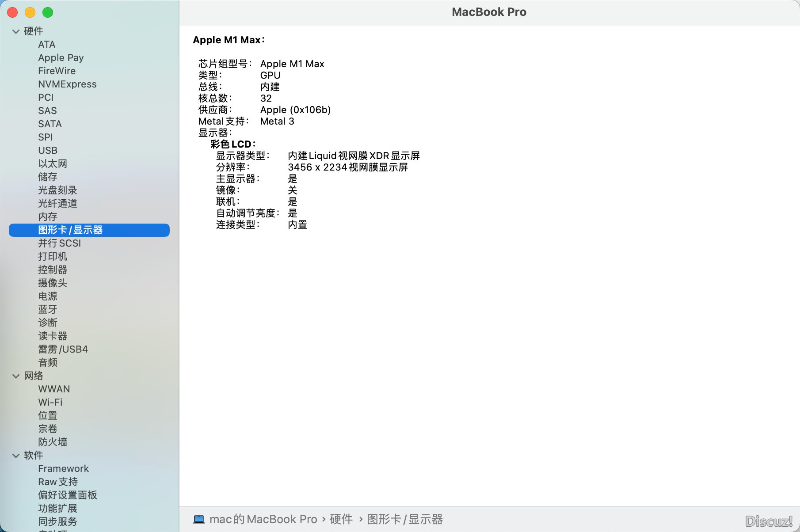Click the 网络 section heading
Viewport: 800px width, 532px height.
(34, 376)
